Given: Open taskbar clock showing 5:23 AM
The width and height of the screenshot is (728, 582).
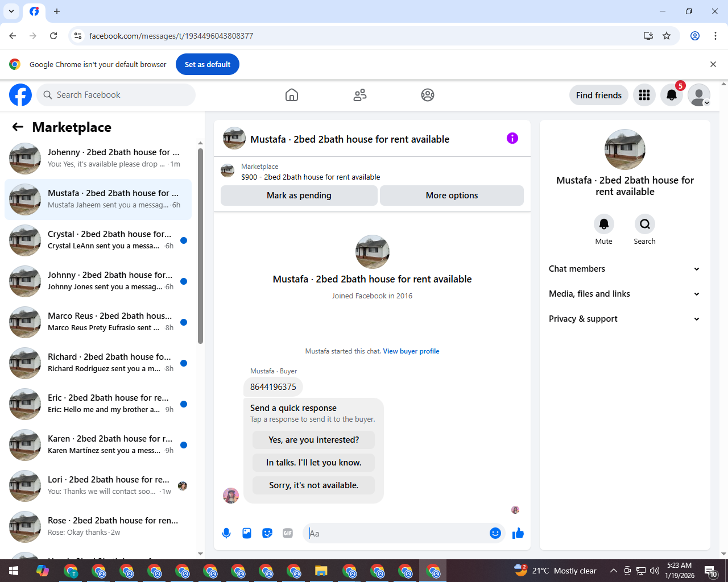Looking at the screenshot, I should [680, 571].
